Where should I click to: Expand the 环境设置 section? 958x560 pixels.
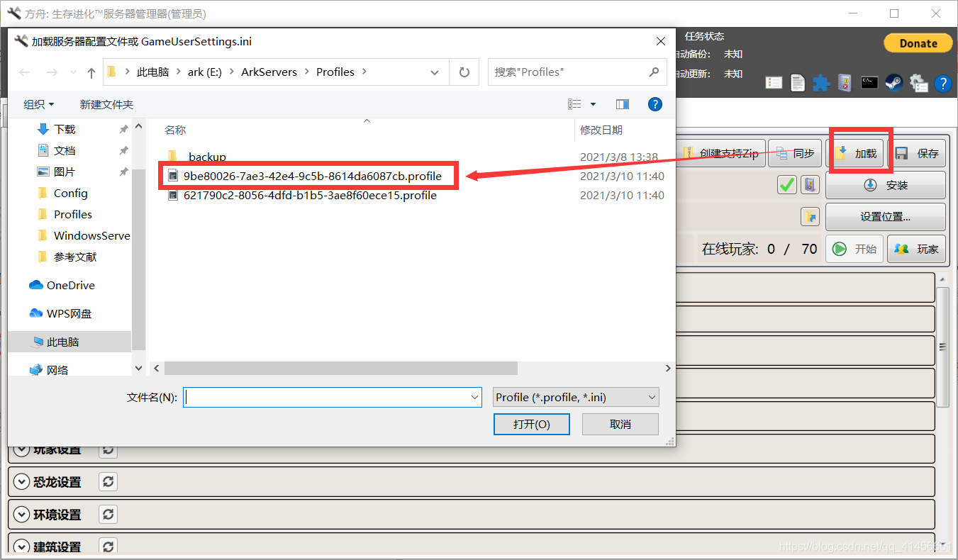pyautogui.click(x=22, y=515)
